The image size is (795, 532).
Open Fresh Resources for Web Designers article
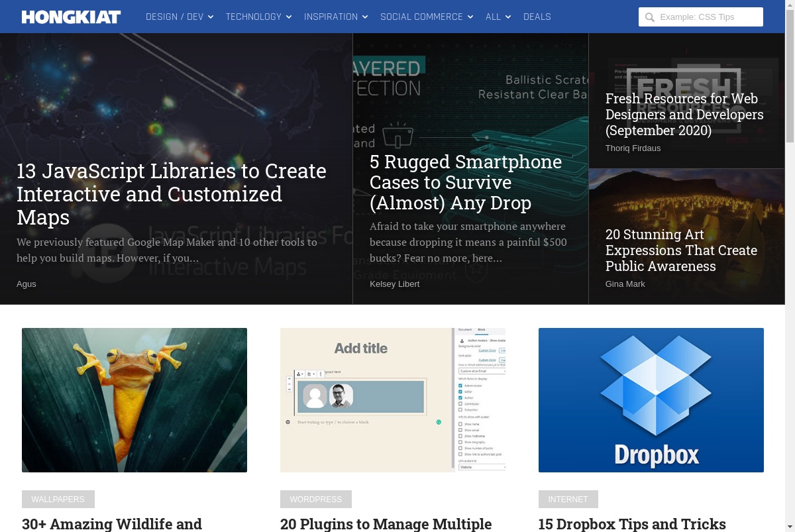click(x=684, y=115)
